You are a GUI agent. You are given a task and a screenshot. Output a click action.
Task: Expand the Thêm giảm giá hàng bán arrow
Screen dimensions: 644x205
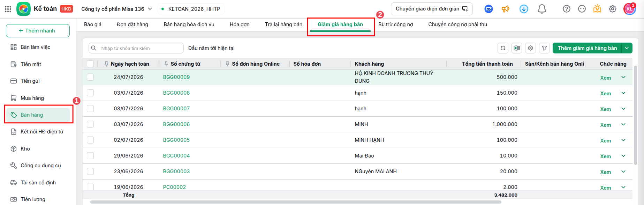(x=627, y=48)
